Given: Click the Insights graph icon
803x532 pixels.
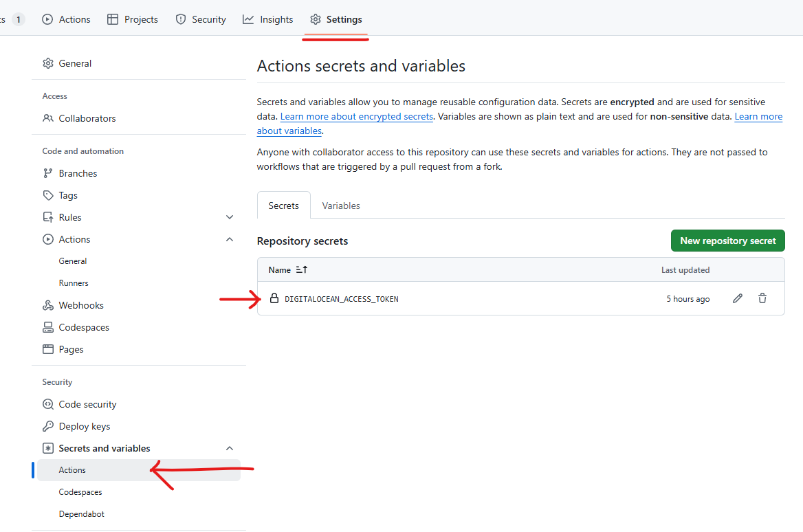Looking at the screenshot, I should point(247,19).
